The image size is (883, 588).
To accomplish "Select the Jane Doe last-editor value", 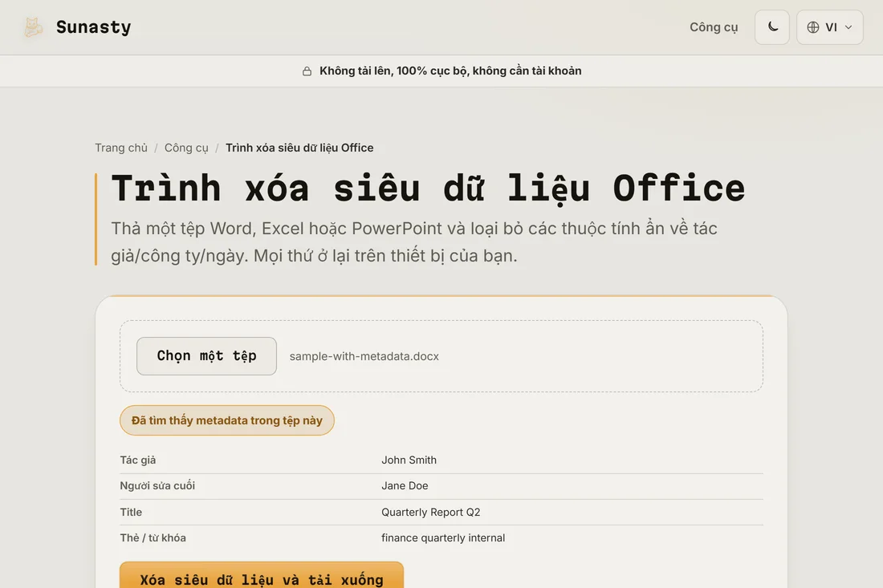I will coord(405,485).
